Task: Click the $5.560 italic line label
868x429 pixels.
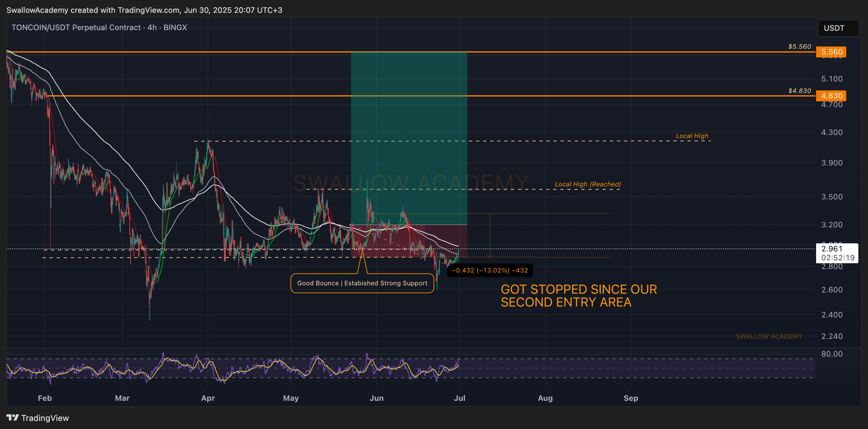Action: pyautogui.click(x=799, y=46)
